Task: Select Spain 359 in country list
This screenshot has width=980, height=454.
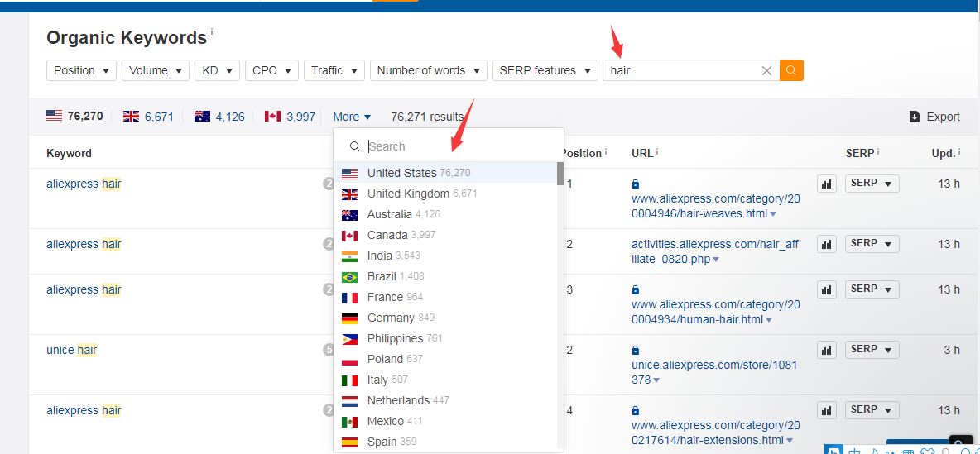Action: click(x=445, y=442)
